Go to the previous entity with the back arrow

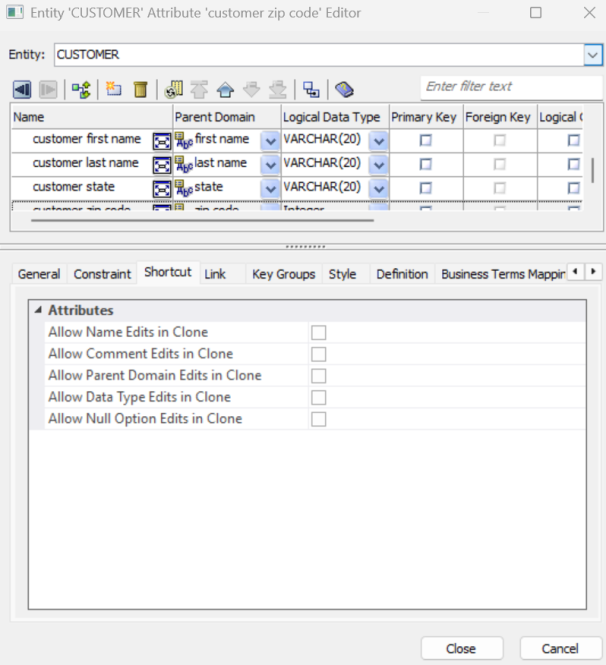(x=22, y=89)
